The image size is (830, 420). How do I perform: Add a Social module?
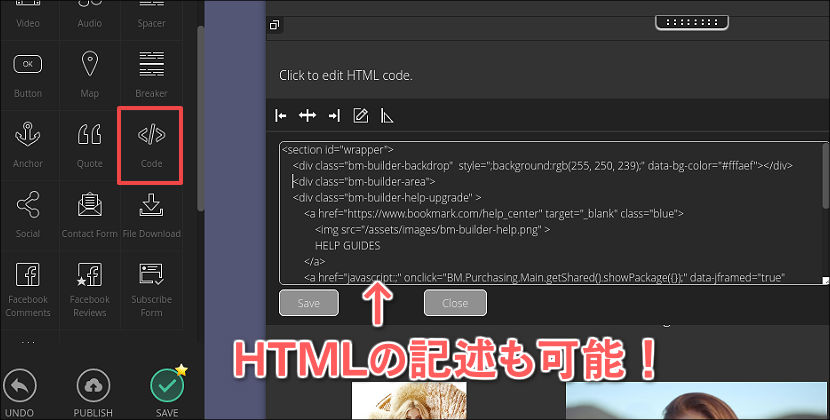click(28, 216)
